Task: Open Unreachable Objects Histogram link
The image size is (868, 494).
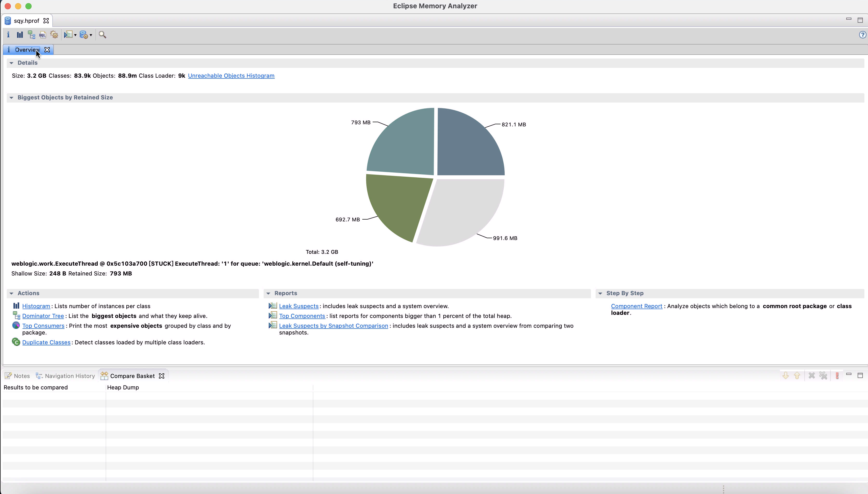Action: coord(231,76)
